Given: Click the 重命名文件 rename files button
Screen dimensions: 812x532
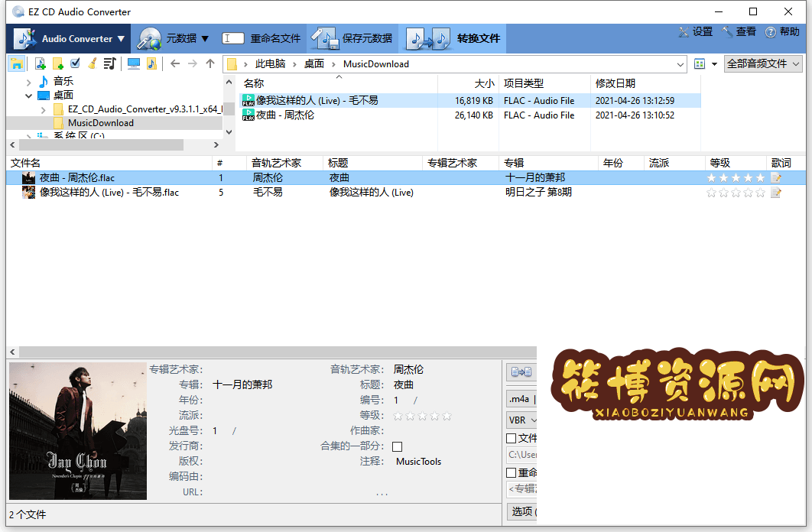Looking at the screenshot, I should (261, 38).
